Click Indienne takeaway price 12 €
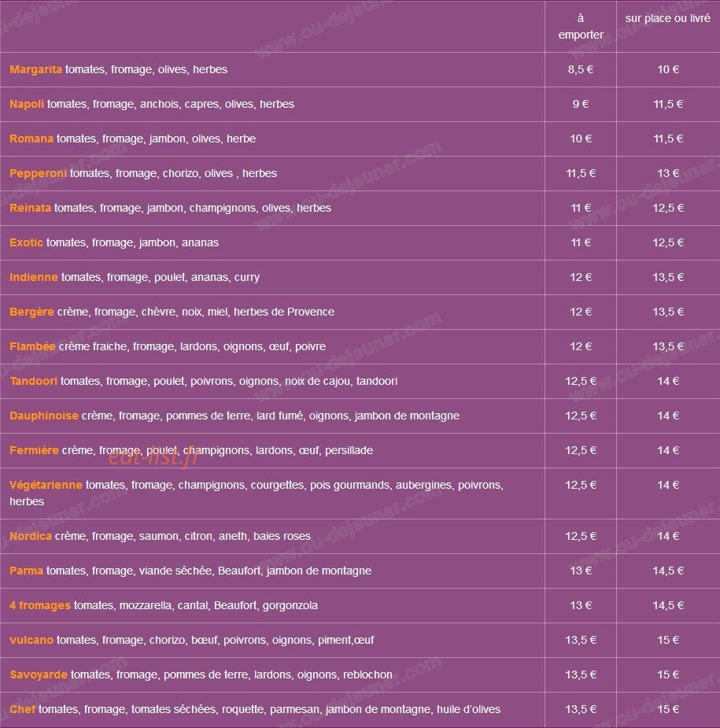The image size is (720, 728). (581, 277)
